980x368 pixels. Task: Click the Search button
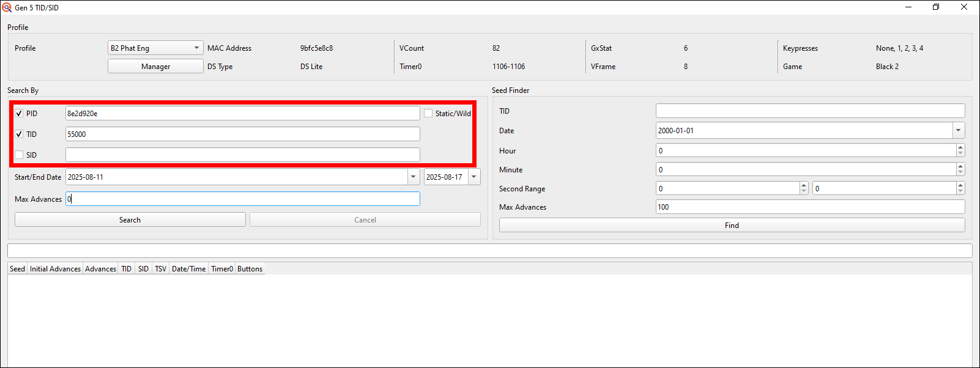130,219
